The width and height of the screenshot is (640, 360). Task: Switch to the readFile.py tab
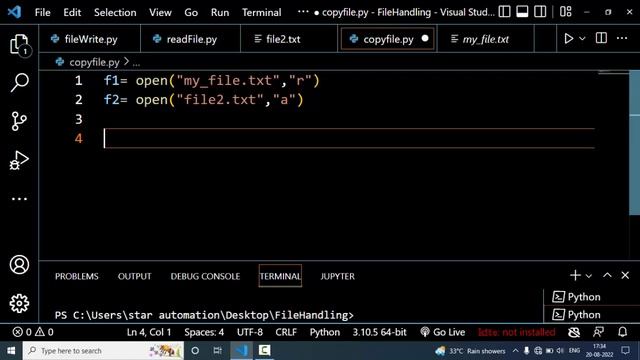pos(191,39)
